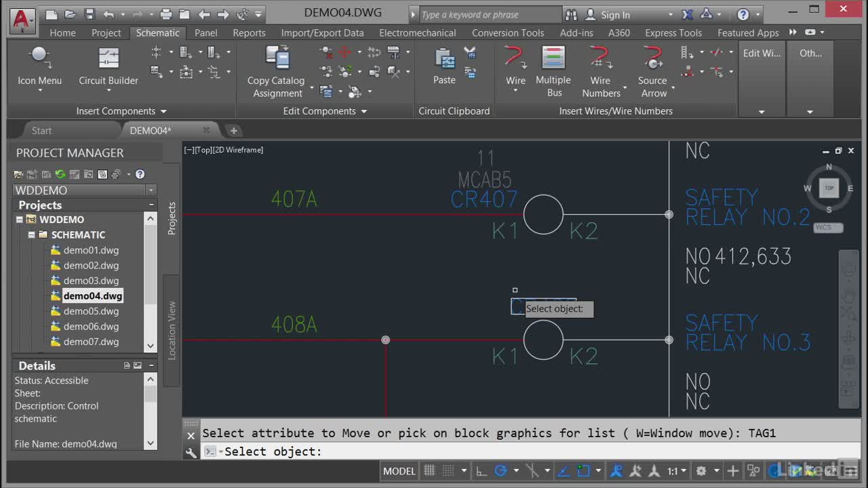The height and width of the screenshot is (488, 868).
Task: Select demo01.dwg in project tree
Action: [91, 250]
